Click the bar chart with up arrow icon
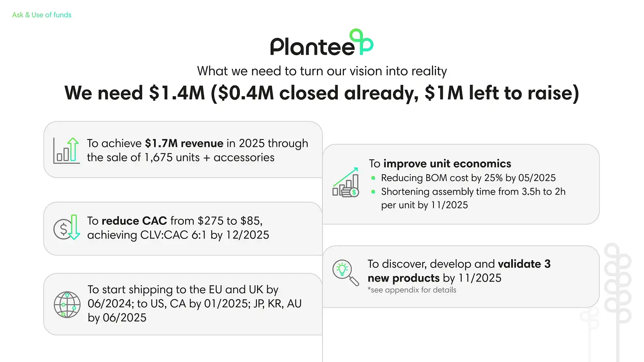The height and width of the screenshot is (362, 644). [66, 150]
